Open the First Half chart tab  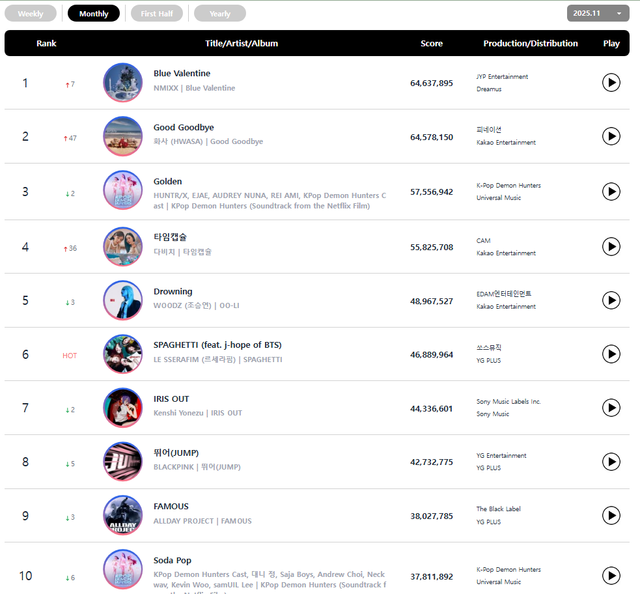(156, 14)
